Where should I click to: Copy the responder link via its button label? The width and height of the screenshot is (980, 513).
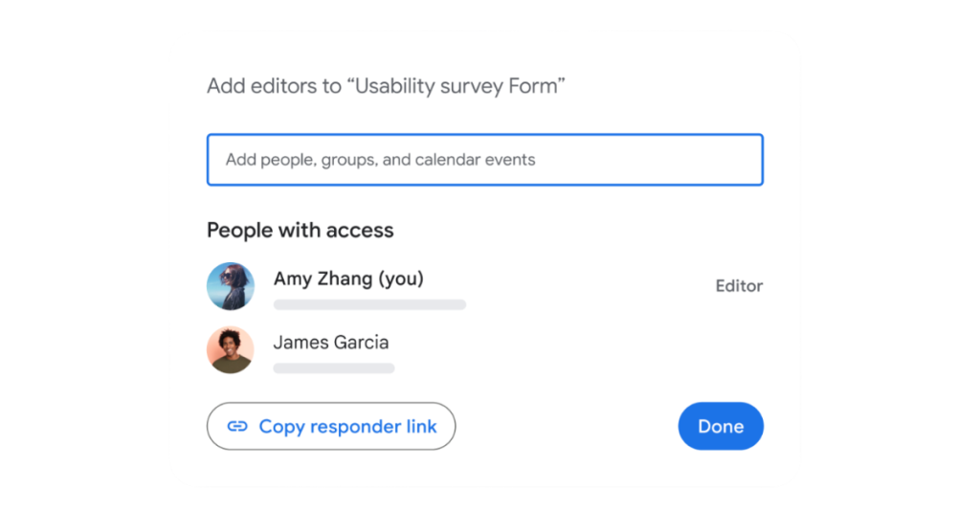coord(347,427)
